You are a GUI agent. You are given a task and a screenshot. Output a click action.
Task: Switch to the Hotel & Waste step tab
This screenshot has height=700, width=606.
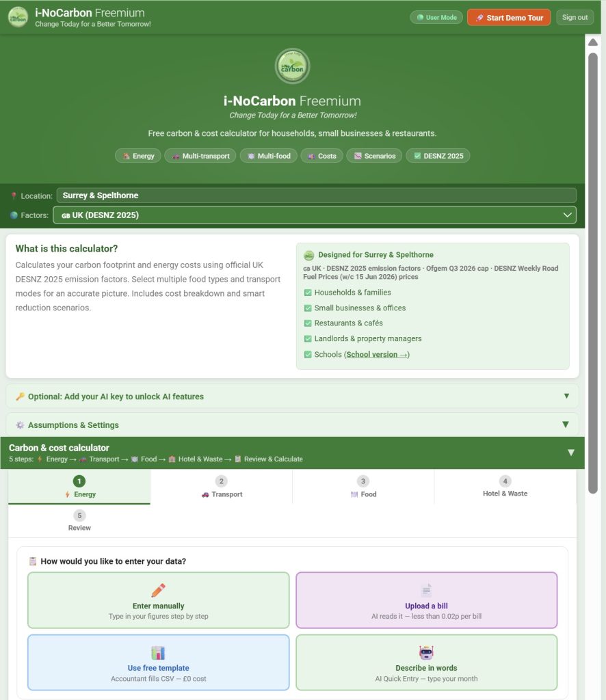click(x=505, y=487)
